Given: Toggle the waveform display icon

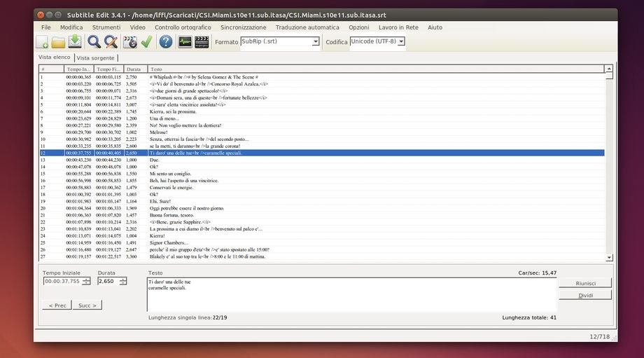Looking at the screenshot, I should [x=185, y=42].
